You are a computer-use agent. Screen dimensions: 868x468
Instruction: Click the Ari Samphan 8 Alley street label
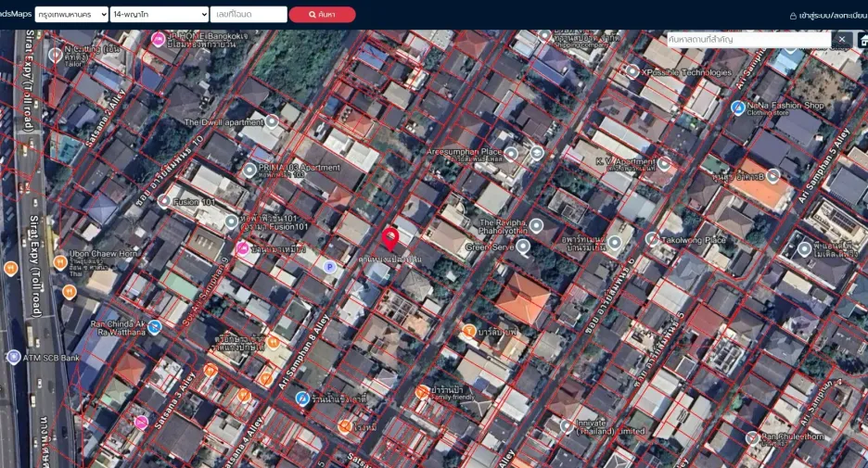pos(305,351)
